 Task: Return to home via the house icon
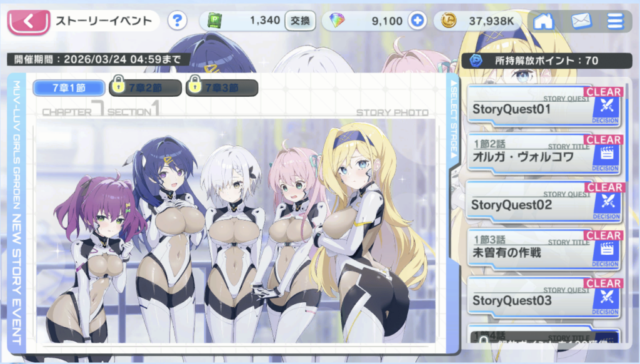point(542,21)
